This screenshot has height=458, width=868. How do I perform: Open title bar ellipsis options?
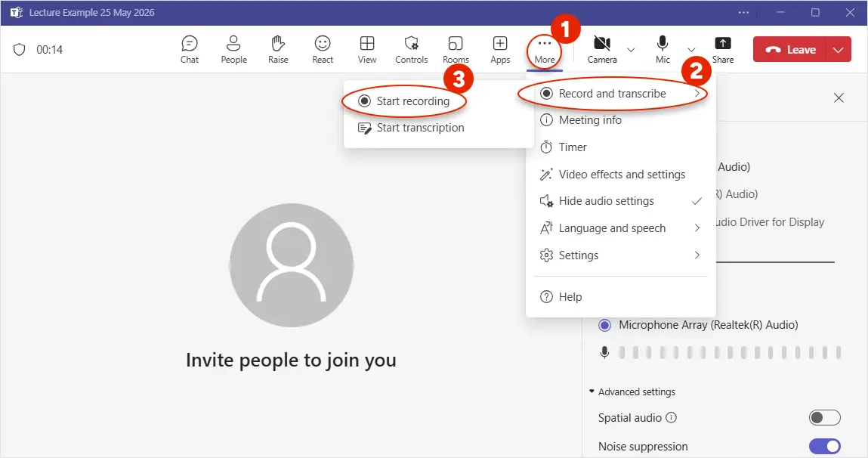click(743, 12)
